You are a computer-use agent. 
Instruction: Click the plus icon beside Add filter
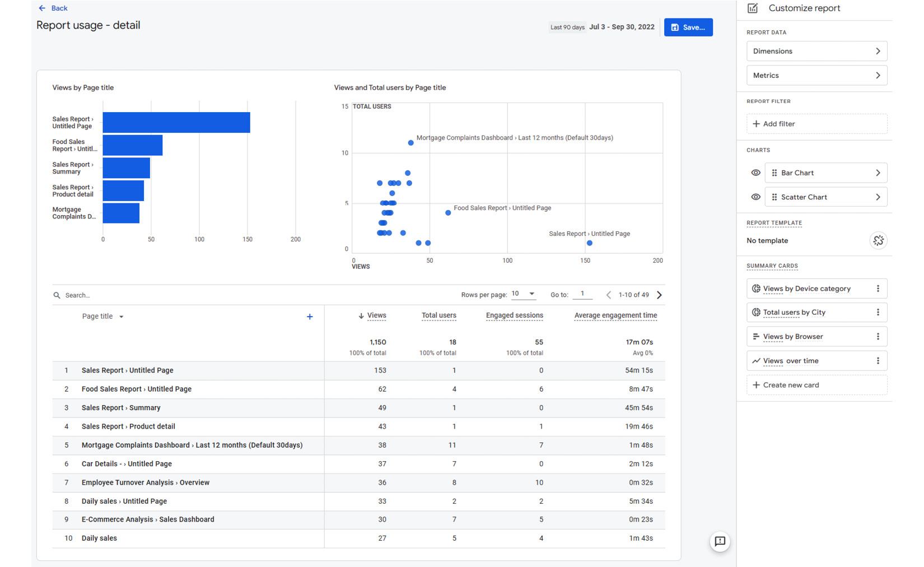pyautogui.click(x=756, y=124)
